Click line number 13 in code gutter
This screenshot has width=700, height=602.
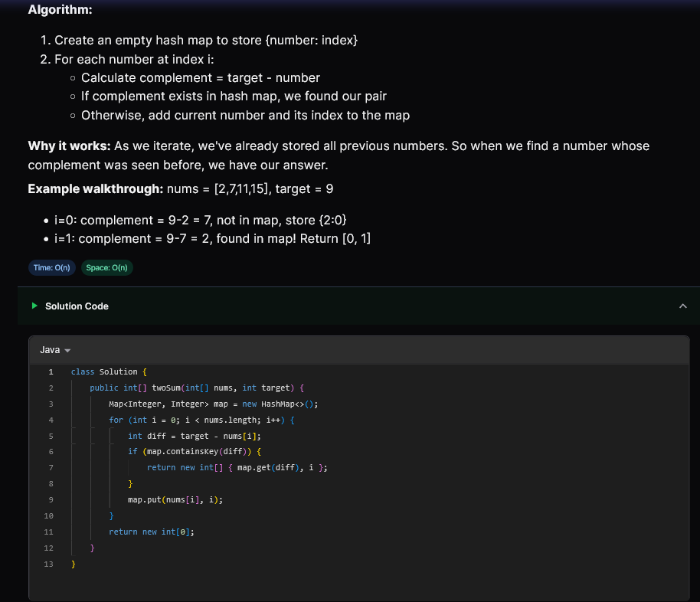[x=49, y=564]
